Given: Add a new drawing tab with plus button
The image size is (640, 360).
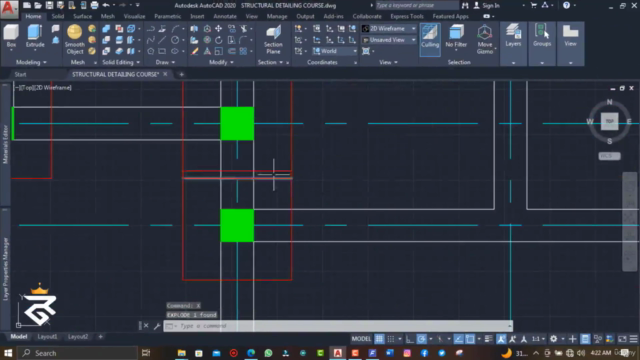Looking at the screenshot, I should tap(181, 74).
